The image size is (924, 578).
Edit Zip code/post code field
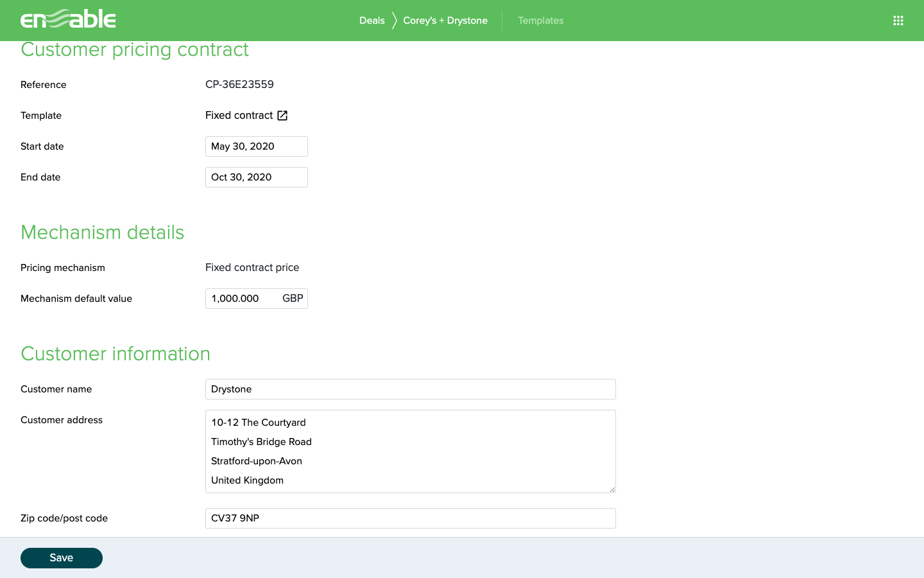(x=411, y=518)
